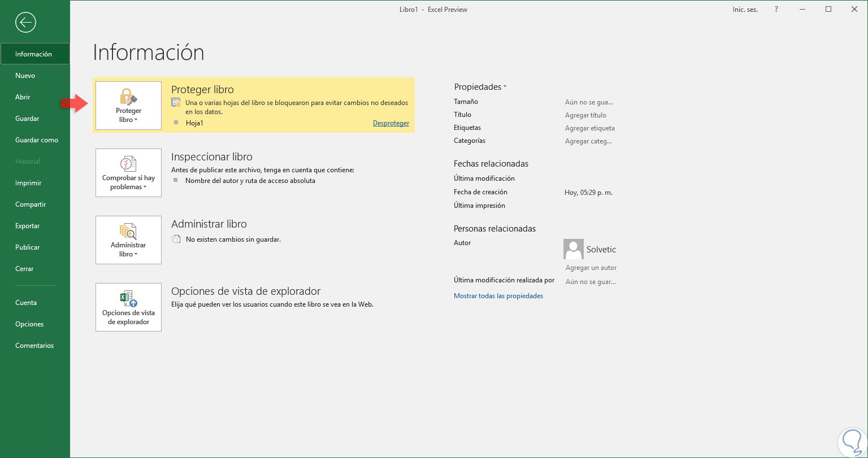Click the Fechas relacionadas heading
The image size is (868, 458).
pyautogui.click(x=491, y=164)
